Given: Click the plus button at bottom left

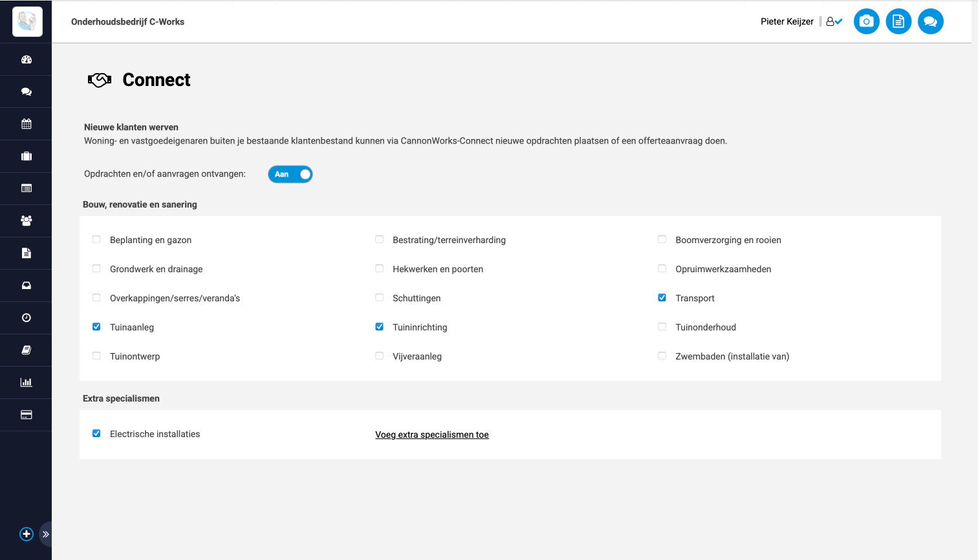Looking at the screenshot, I should coord(26,534).
